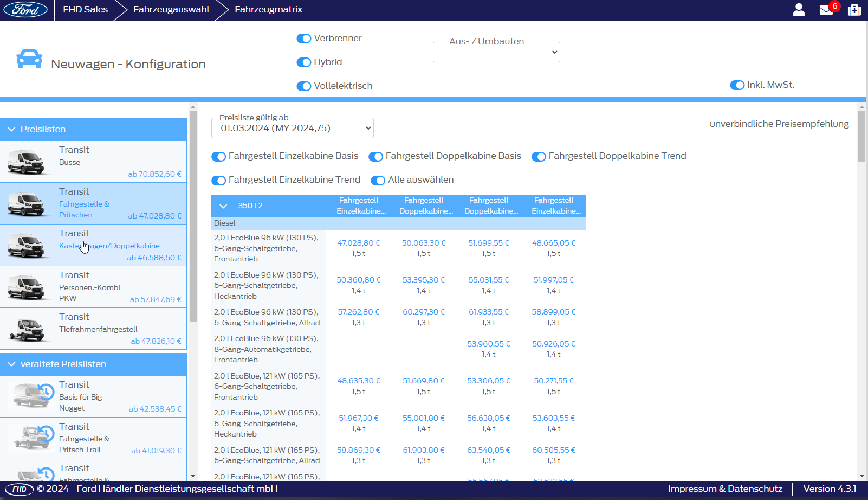Select Transit Kastenwagen/Doppelkabine price list

[93, 245]
